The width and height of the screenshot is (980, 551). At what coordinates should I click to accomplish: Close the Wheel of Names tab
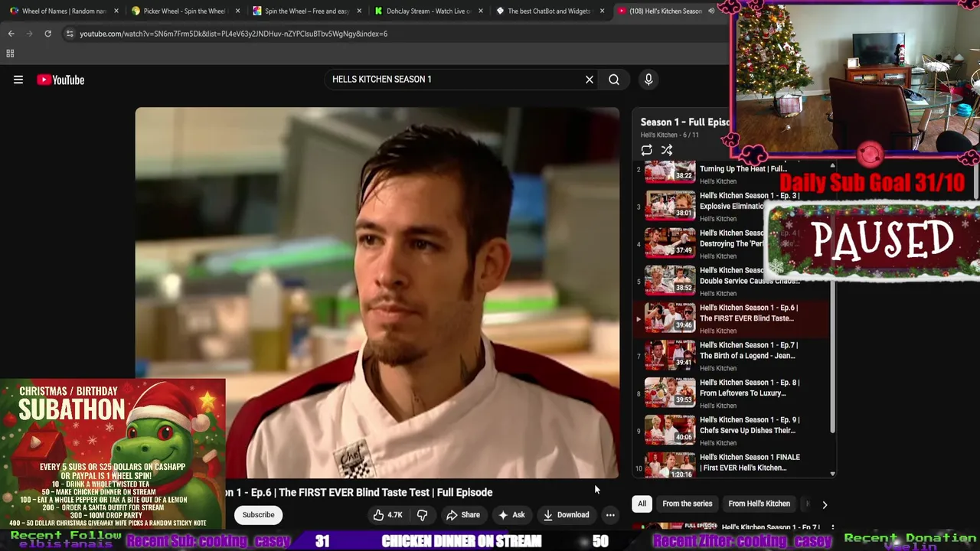pyautogui.click(x=116, y=11)
